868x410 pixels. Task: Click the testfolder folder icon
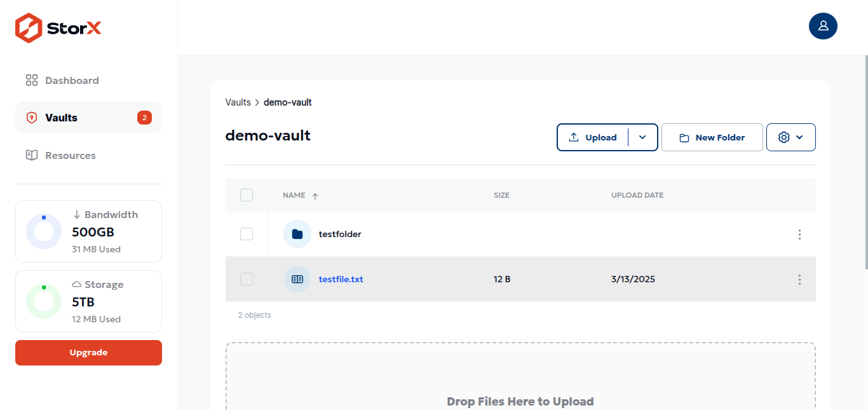(297, 234)
